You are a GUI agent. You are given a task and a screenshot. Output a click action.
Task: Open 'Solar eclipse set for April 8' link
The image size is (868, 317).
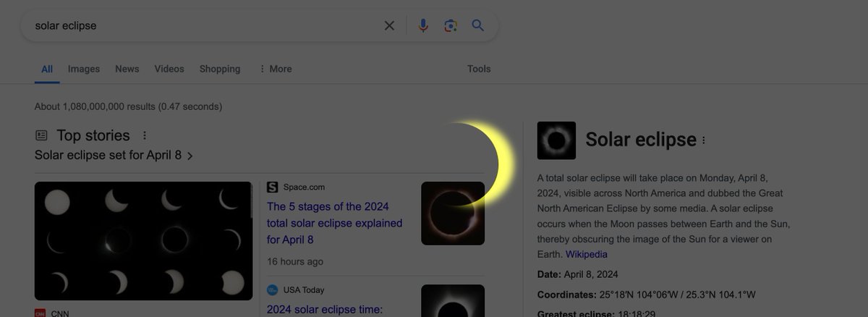(108, 155)
